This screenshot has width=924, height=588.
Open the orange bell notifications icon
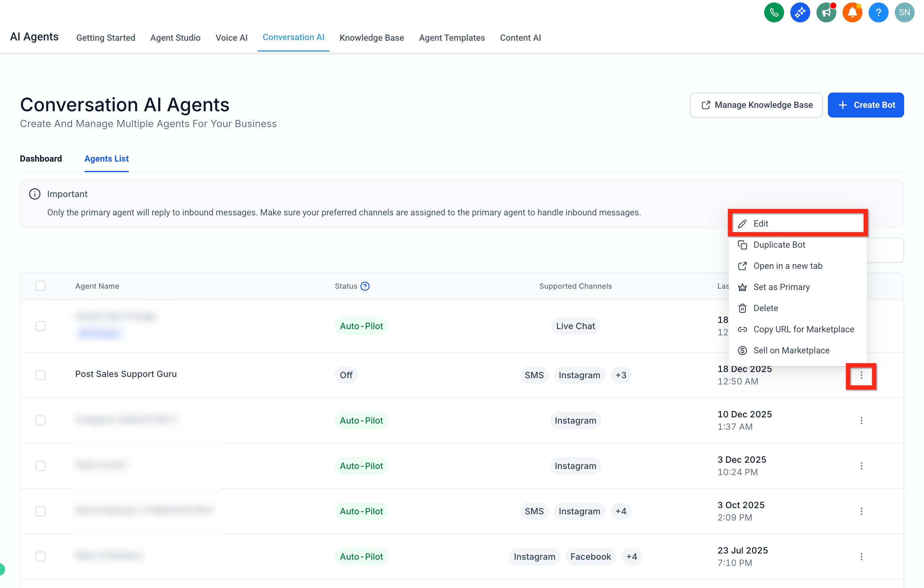coord(852,12)
